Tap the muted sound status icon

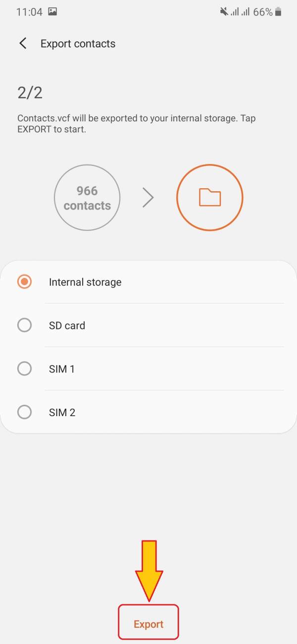[x=224, y=12]
